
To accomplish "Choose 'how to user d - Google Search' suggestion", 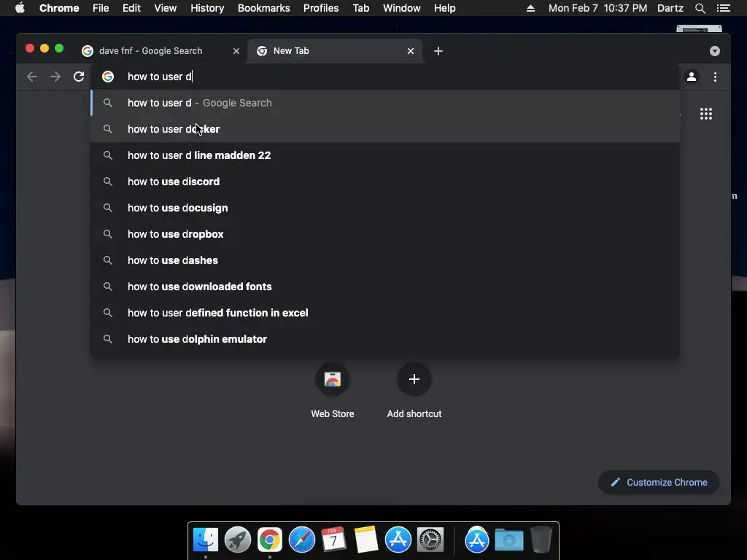I will pos(385,103).
